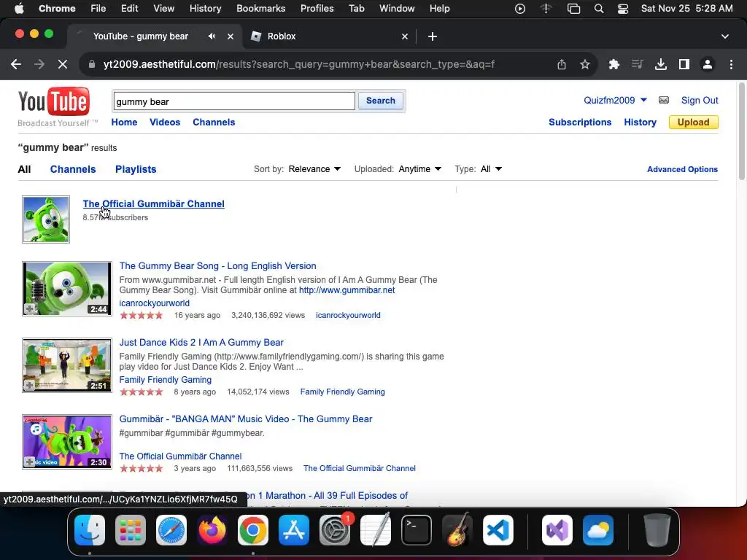Expand the Type All dropdown
This screenshot has width=747, height=560.
coord(491,169)
